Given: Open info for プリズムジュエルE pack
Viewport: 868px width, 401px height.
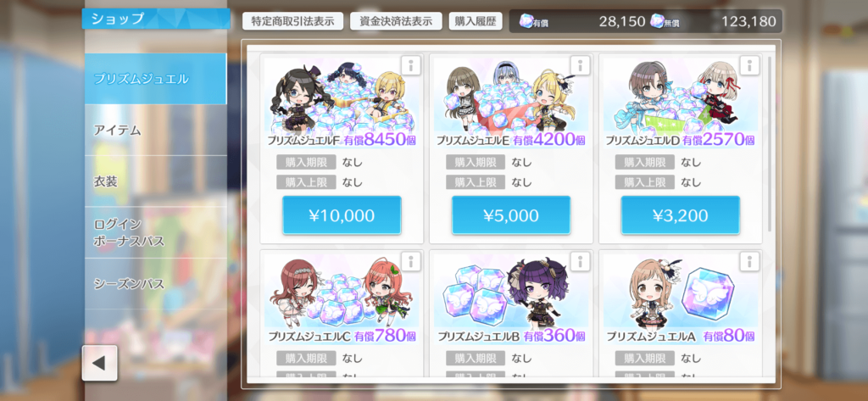Looking at the screenshot, I should point(580,66).
